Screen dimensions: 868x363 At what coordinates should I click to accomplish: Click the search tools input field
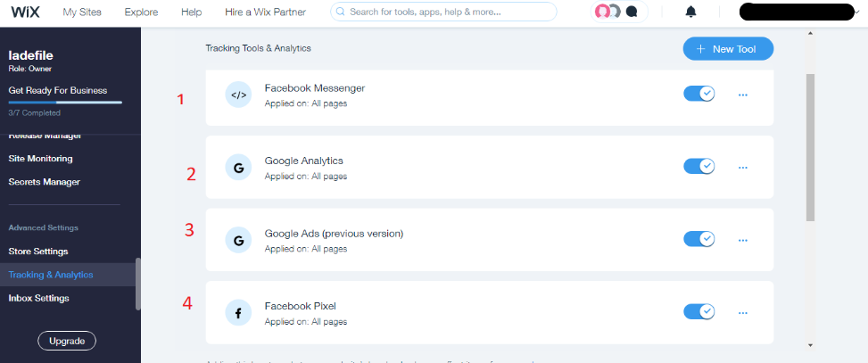(446, 12)
